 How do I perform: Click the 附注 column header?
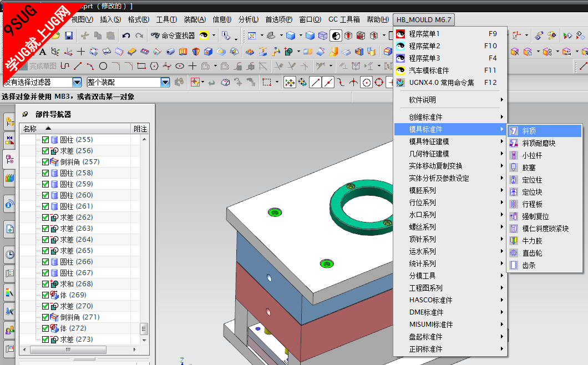[x=140, y=129]
